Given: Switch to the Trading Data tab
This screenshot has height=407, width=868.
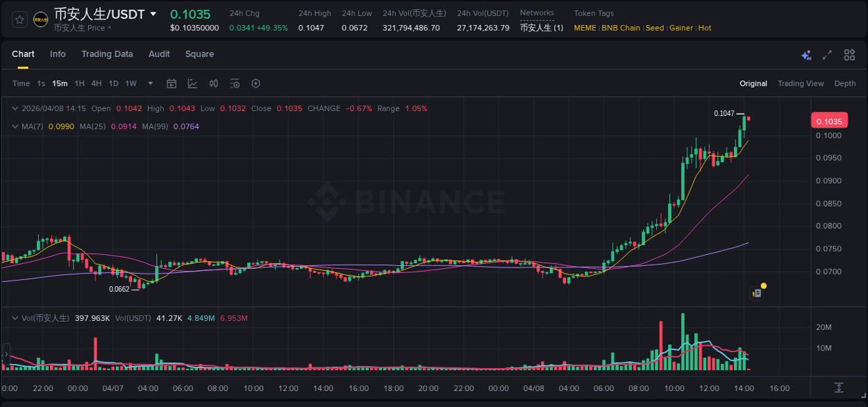Looking at the screenshot, I should click(107, 54).
